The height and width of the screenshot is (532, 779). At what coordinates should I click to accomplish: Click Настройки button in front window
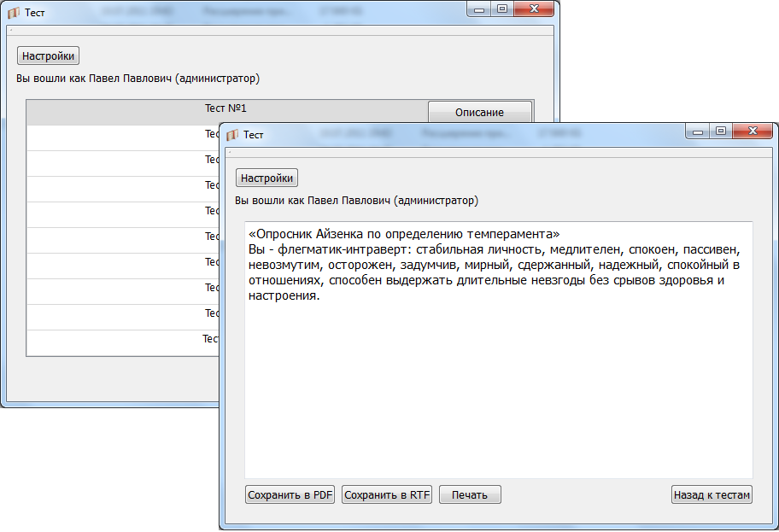point(266,178)
